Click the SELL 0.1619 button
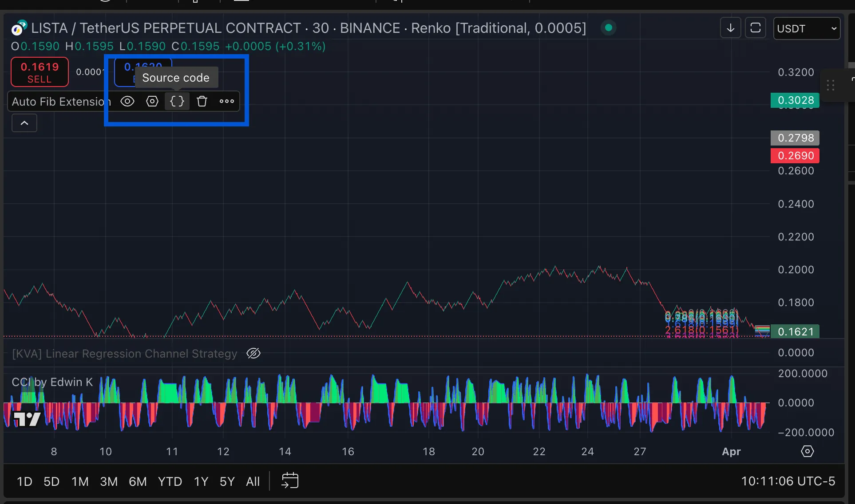Screen dimensions: 855x504 [x=40, y=72]
